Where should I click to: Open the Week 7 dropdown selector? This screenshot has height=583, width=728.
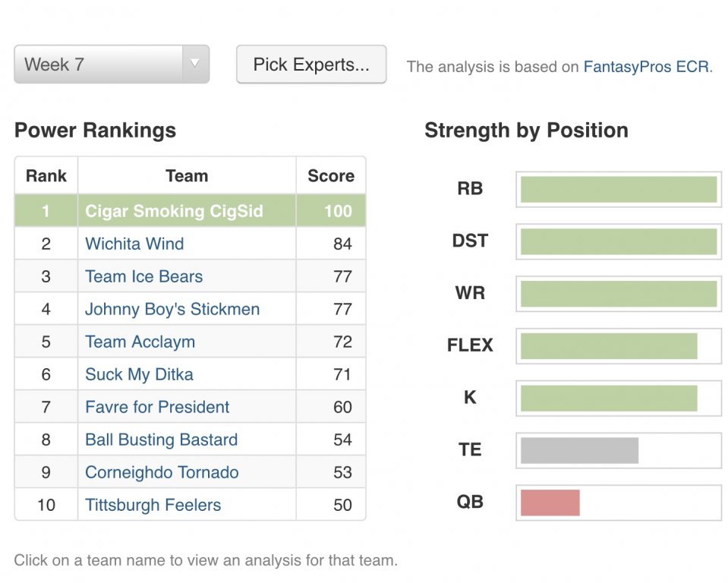point(112,65)
